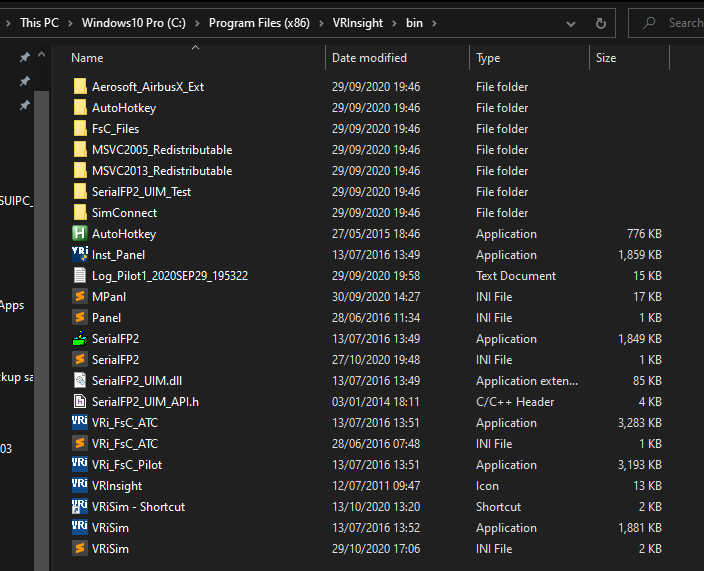Click the Text Document type cell
Image resolution: width=704 pixels, height=571 pixels.
(x=516, y=276)
